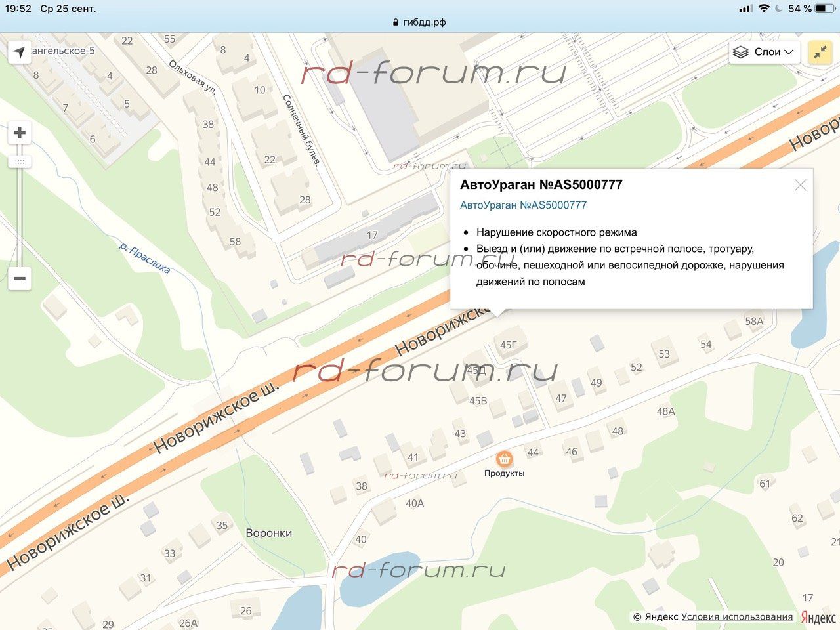Tap the Do Not Disturb moon icon
Image resolution: width=840 pixels, height=630 pixels.
coord(779,9)
